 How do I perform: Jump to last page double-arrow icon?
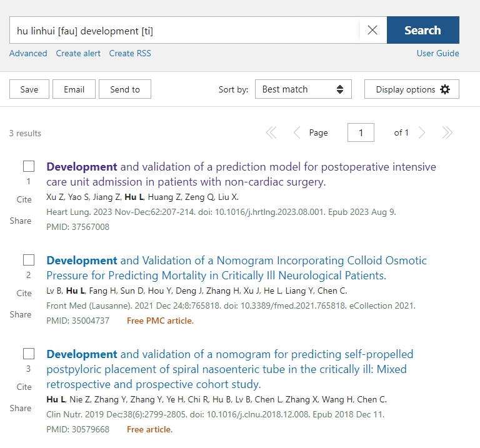(447, 133)
